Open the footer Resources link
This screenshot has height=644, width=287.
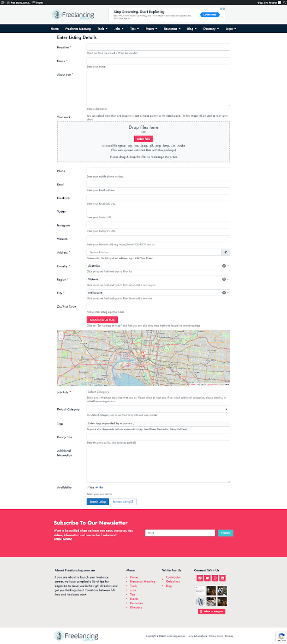point(137,603)
